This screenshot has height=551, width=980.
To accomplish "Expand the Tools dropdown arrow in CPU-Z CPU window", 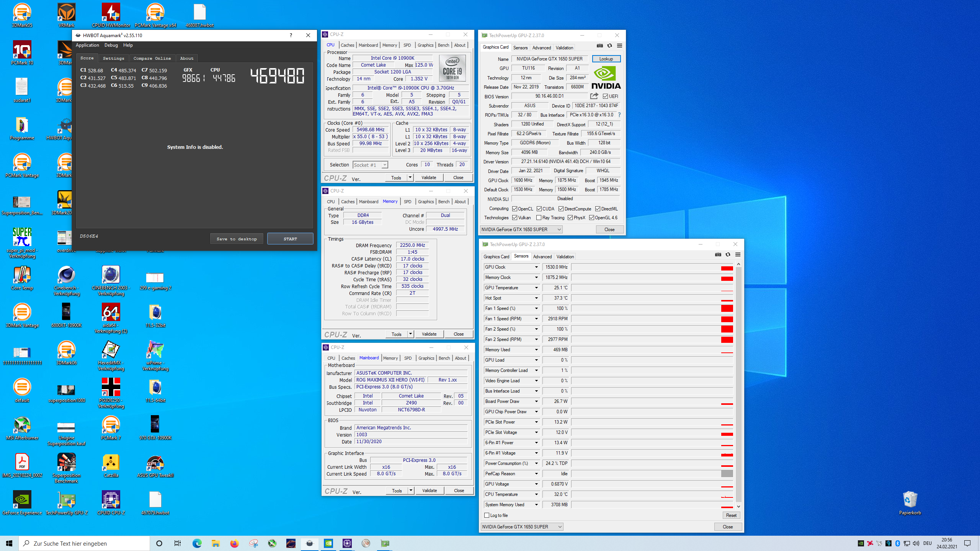I will tap(410, 178).
